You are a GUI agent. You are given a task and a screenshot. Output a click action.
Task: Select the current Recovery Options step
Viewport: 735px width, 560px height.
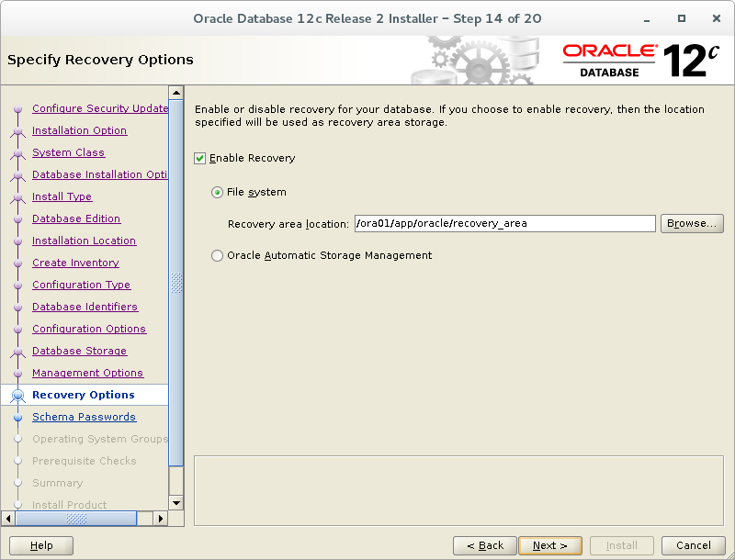pyautogui.click(x=84, y=395)
